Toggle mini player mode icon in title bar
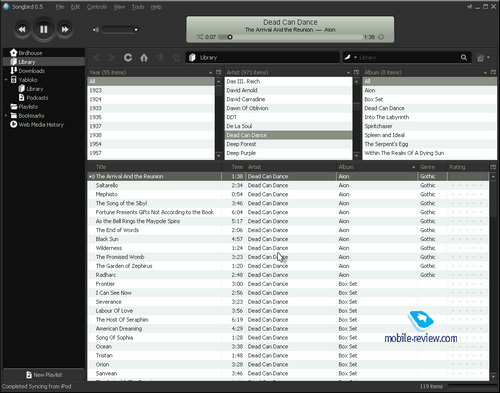Viewport: 500px width, 393px height. pos(469,6)
